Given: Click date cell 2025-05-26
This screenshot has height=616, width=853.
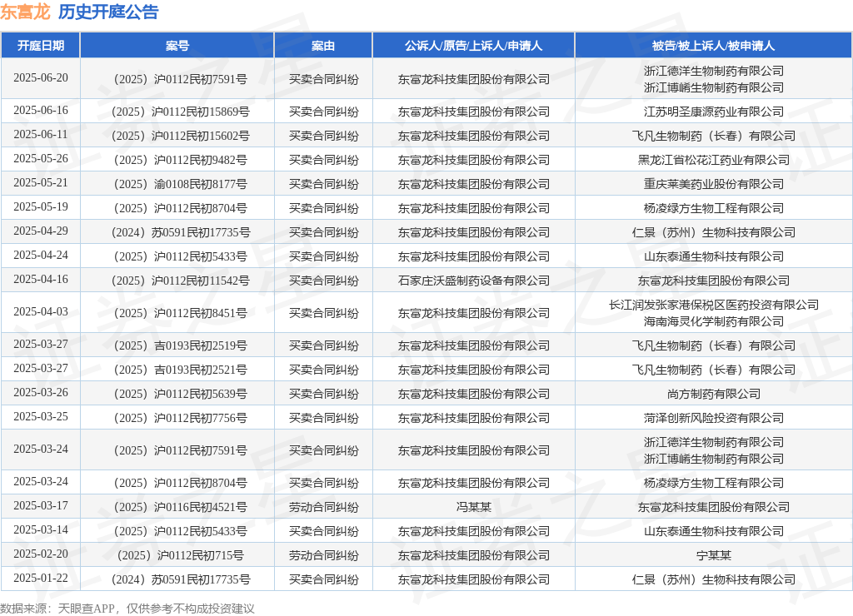Looking at the screenshot, I should click(x=41, y=158).
